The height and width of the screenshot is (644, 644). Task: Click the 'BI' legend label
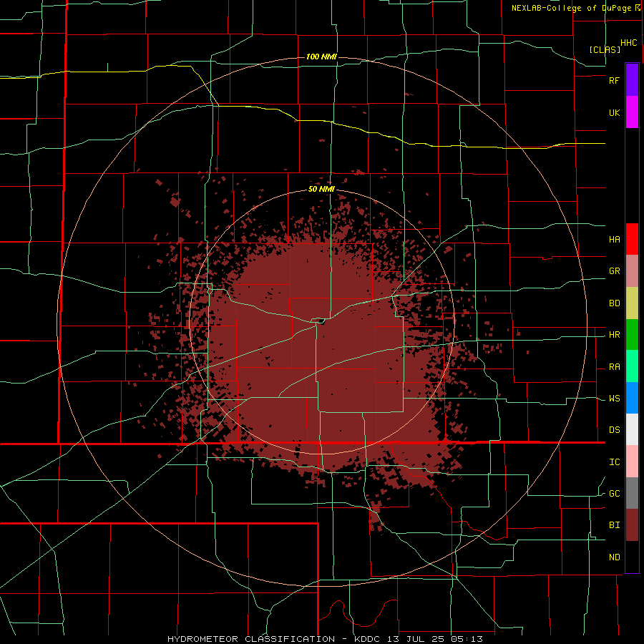click(615, 525)
